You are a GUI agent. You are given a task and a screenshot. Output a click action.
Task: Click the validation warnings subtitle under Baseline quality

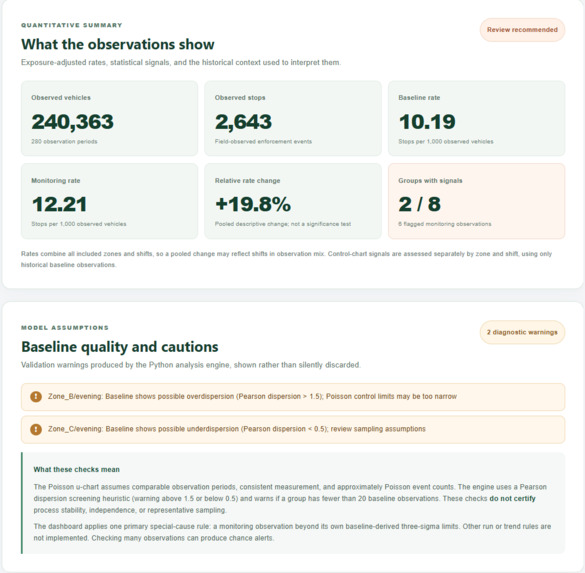[x=190, y=365]
